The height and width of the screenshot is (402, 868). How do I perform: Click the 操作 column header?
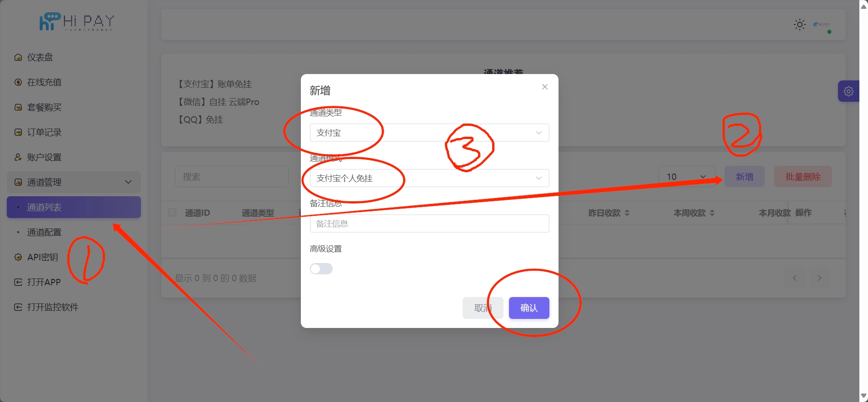[803, 213]
